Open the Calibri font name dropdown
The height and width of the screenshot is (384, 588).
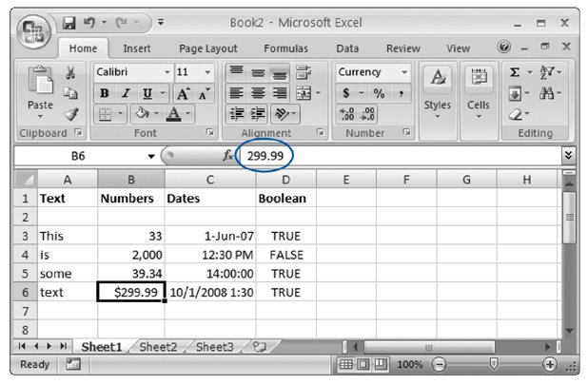click(x=167, y=72)
